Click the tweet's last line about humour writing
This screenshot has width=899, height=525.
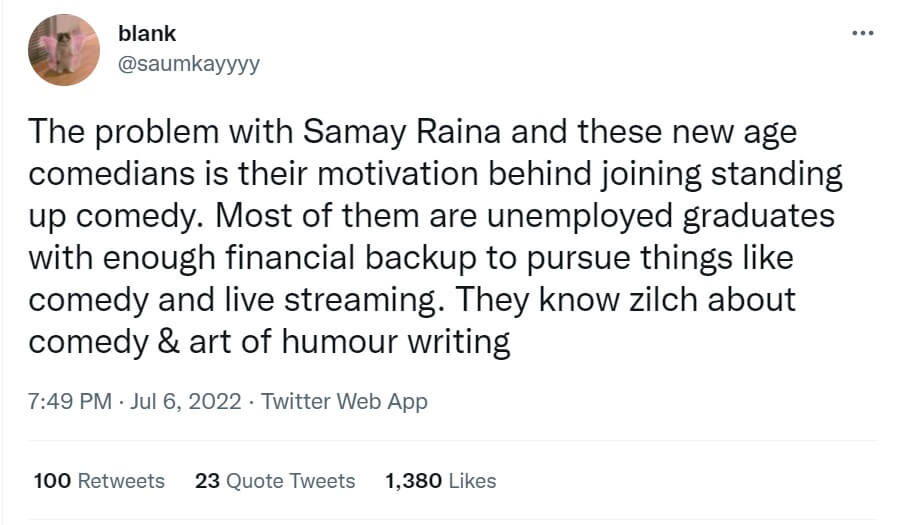pyautogui.click(x=270, y=342)
